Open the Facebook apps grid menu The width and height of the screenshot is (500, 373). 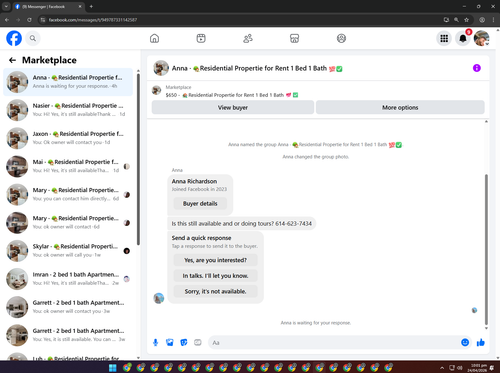pyautogui.click(x=444, y=38)
